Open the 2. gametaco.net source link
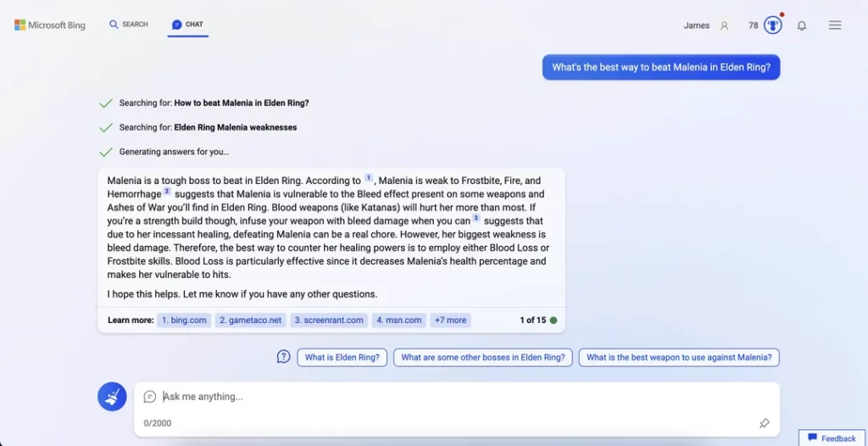 click(250, 321)
